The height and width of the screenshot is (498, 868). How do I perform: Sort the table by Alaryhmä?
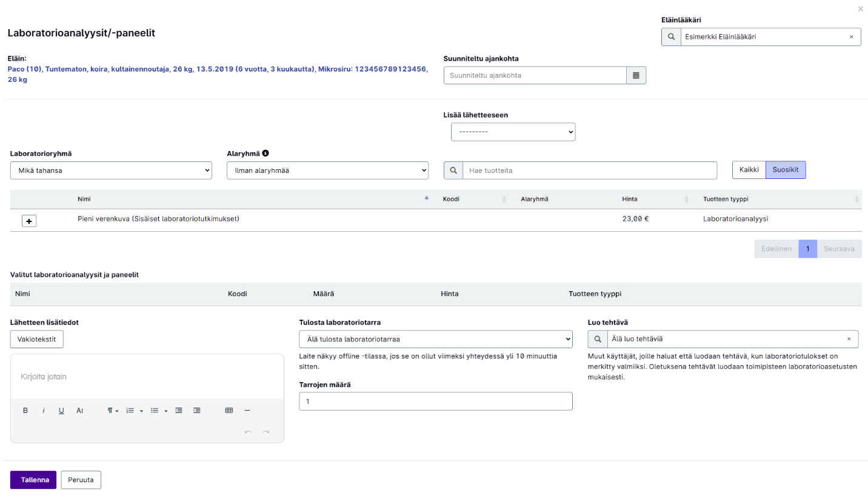pos(566,199)
